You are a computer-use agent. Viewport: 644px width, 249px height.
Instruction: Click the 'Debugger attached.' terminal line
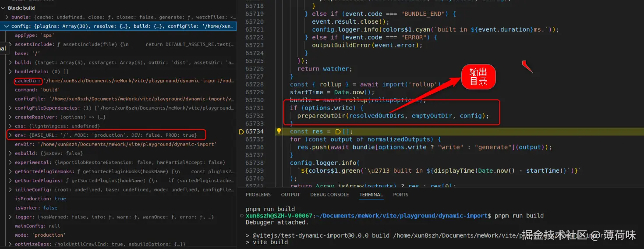click(277, 222)
